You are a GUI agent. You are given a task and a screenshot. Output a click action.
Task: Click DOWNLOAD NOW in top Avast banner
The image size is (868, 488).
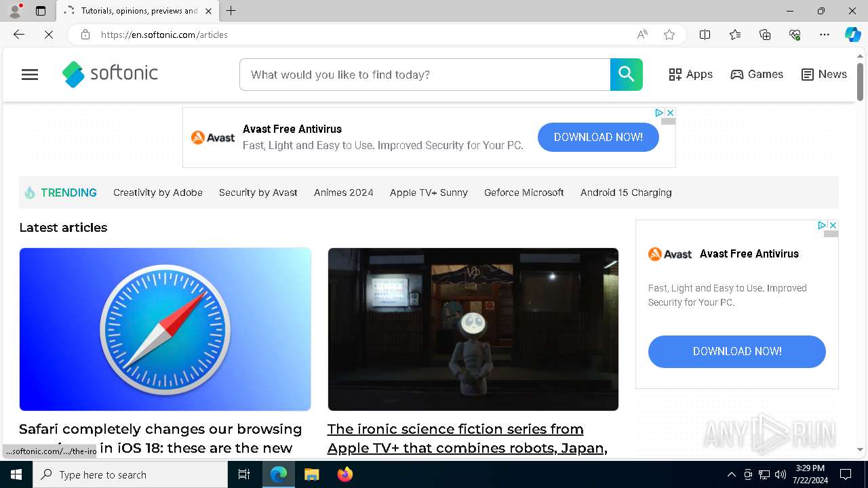[598, 137]
